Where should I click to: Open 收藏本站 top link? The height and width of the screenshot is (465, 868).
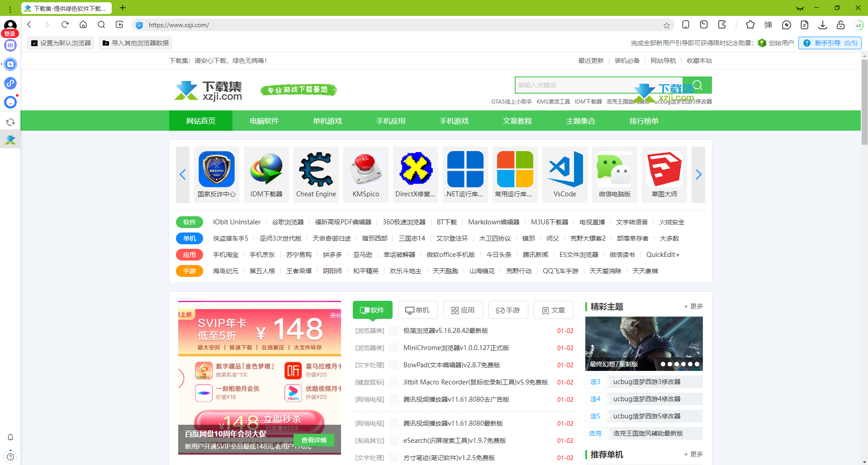pyautogui.click(x=699, y=61)
